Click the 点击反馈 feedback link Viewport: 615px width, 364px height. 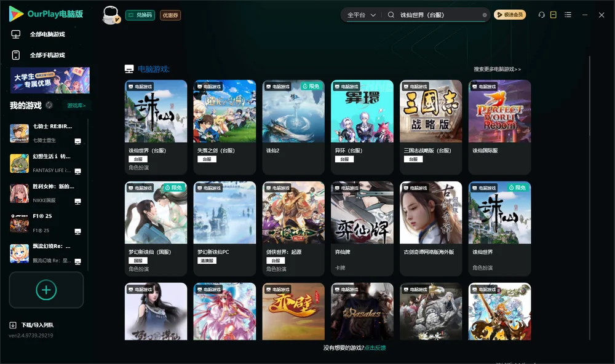375,347
